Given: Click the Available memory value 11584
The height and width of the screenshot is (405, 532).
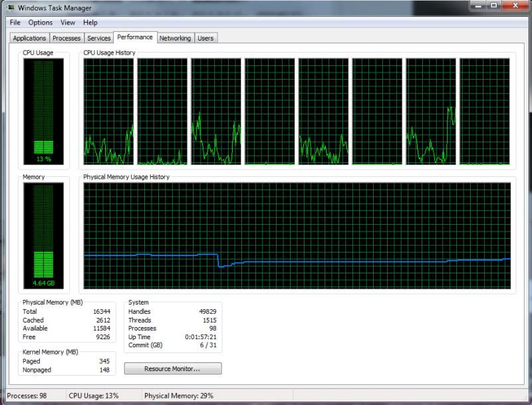Looking at the screenshot, I should click(102, 329).
